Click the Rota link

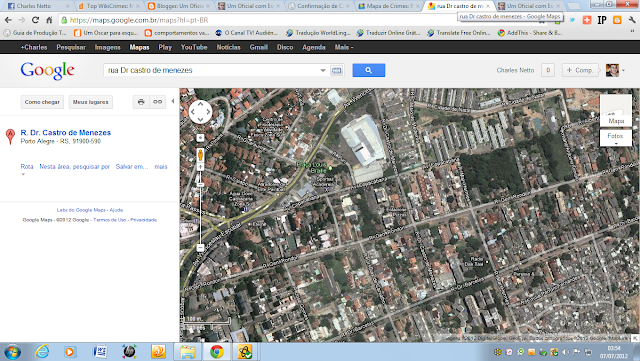coord(27,167)
